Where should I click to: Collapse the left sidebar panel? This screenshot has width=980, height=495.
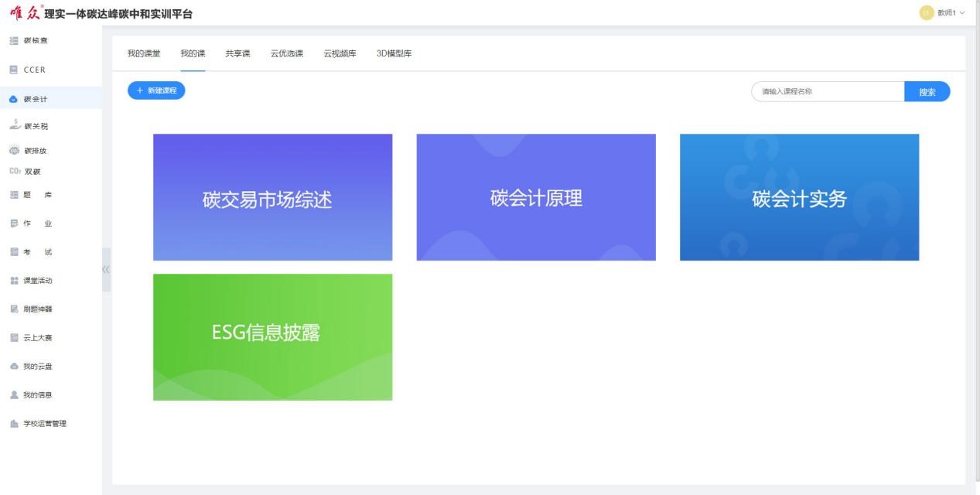click(106, 269)
